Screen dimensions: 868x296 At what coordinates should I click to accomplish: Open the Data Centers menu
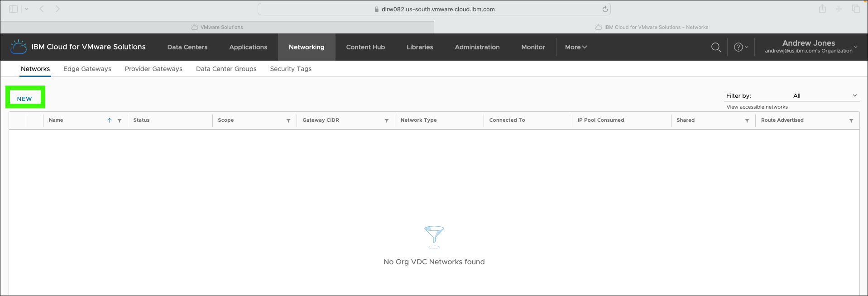(187, 47)
